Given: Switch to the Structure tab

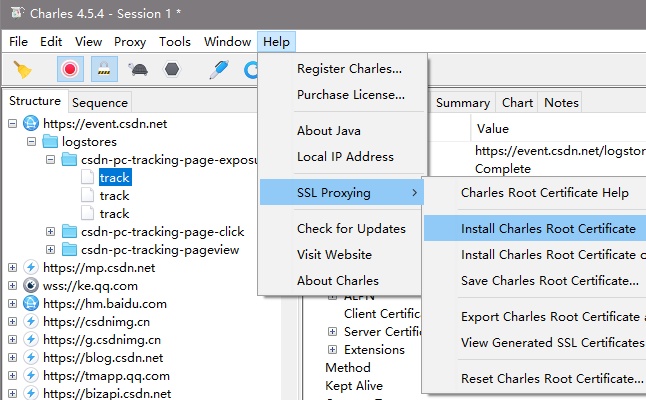Looking at the screenshot, I should (35, 101).
